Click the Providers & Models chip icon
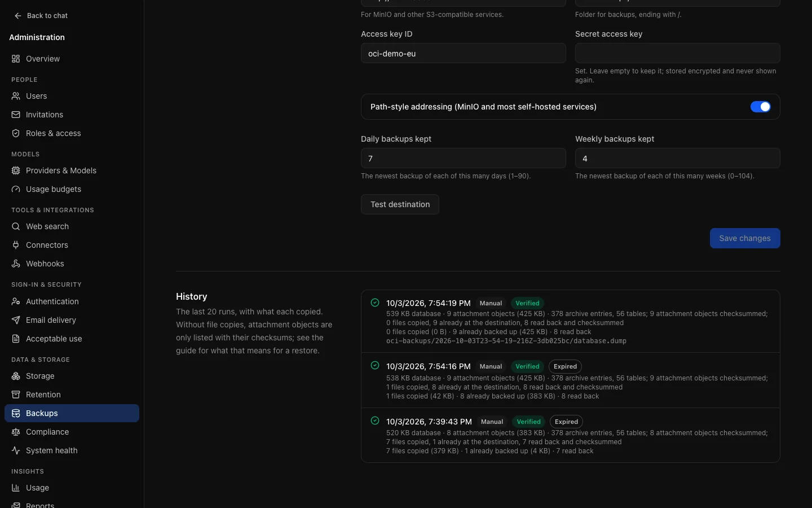Image resolution: width=812 pixels, height=508 pixels. click(16, 170)
